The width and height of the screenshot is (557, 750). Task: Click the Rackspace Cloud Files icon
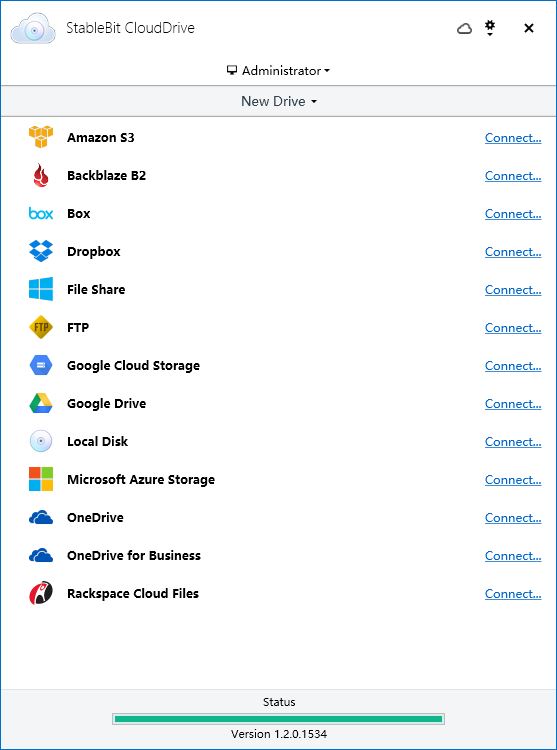(x=41, y=593)
